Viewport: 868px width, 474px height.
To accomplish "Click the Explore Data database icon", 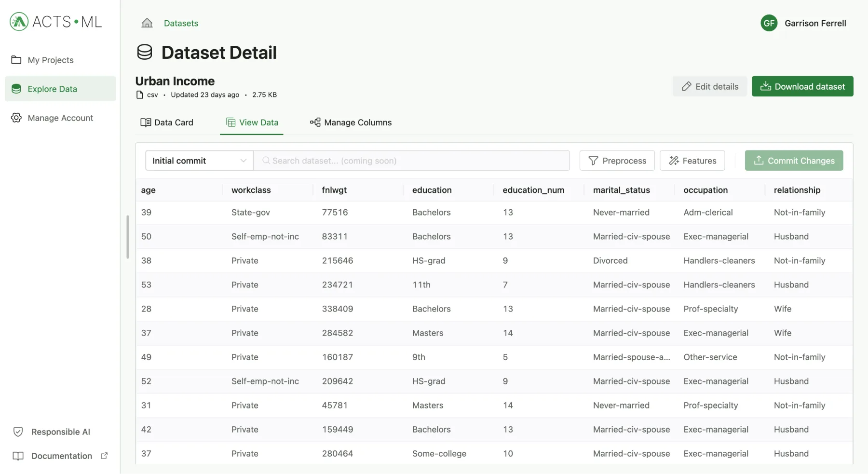I will click(16, 89).
